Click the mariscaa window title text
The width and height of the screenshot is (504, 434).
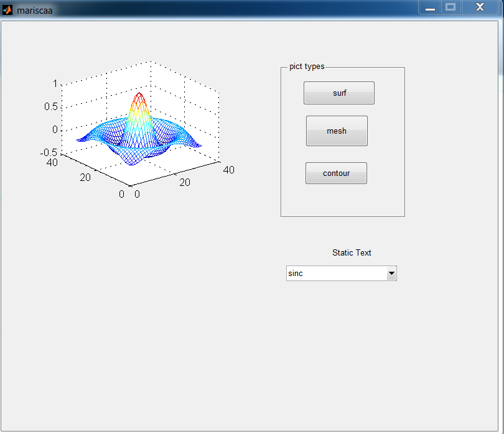point(34,10)
